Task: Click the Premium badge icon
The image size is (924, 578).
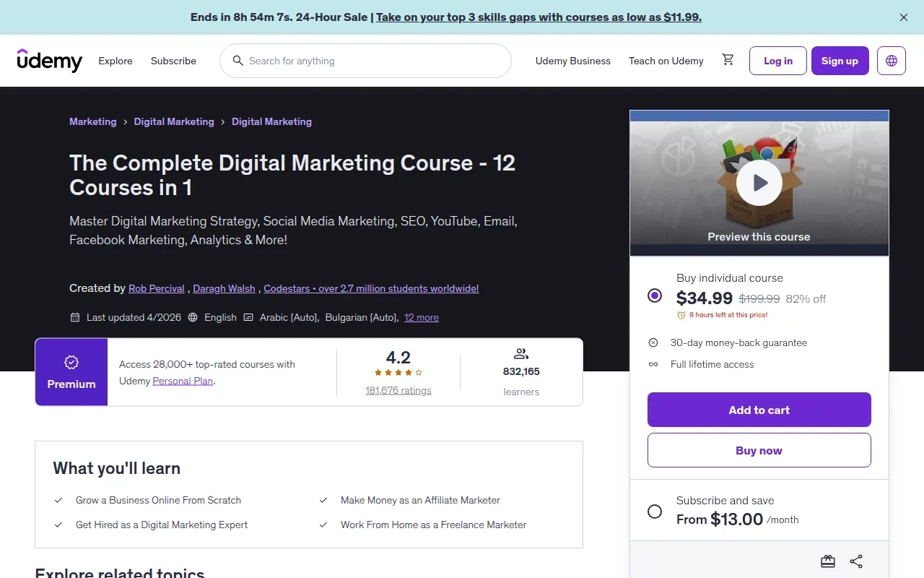Action: coord(71,362)
